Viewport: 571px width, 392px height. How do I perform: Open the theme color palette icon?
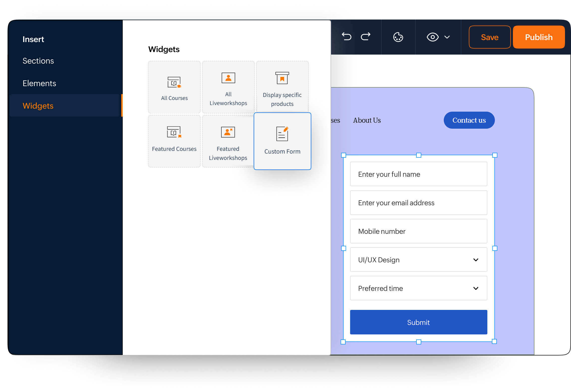398,37
